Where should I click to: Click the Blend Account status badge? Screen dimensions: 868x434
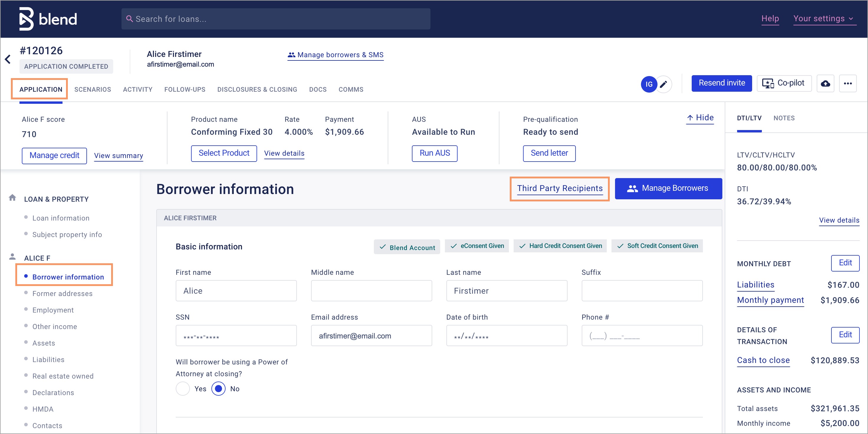(x=407, y=247)
